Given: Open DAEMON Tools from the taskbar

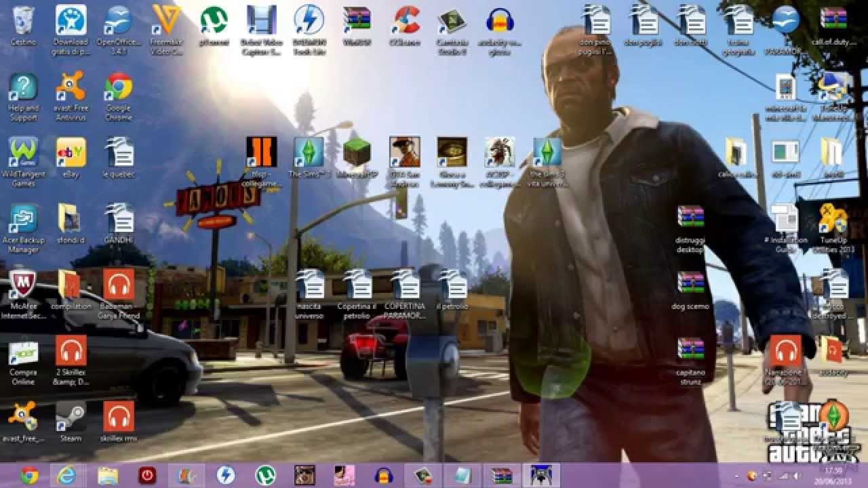Looking at the screenshot, I should [x=226, y=475].
